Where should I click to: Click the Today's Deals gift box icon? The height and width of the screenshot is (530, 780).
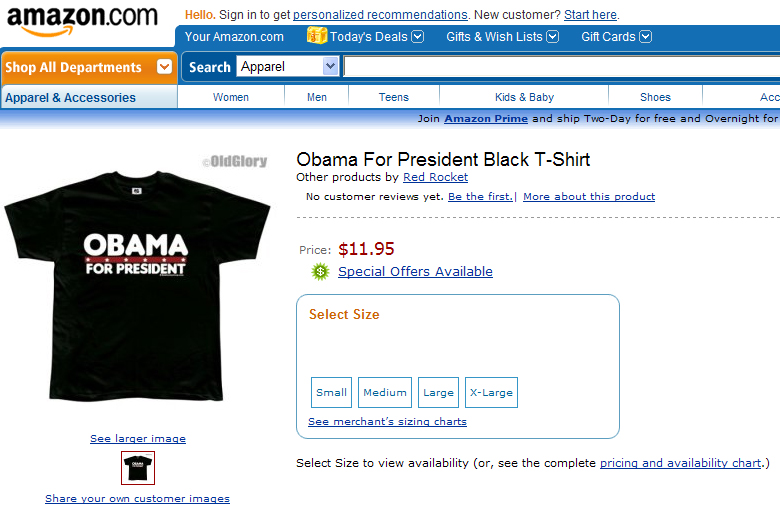[x=317, y=36]
